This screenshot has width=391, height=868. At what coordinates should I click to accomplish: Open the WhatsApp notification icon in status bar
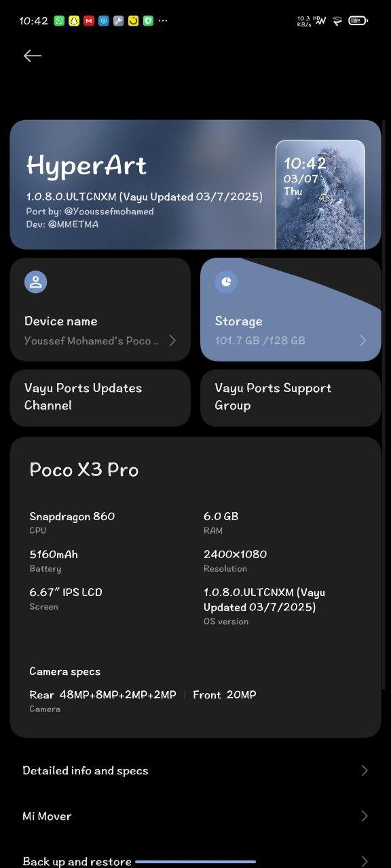click(x=59, y=21)
